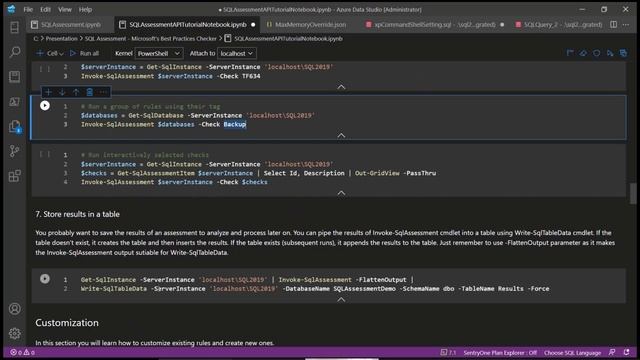Click -FlattenOutput in the code cell
640x360 pixels.
(381, 280)
